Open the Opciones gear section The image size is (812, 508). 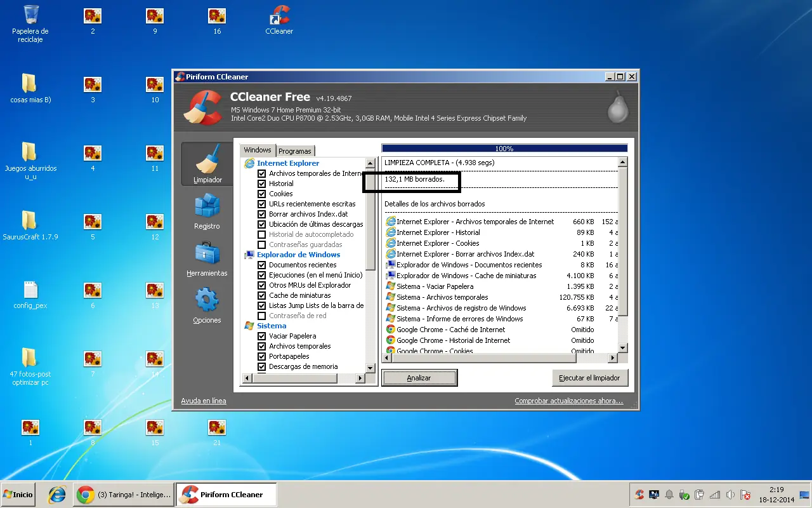(207, 306)
